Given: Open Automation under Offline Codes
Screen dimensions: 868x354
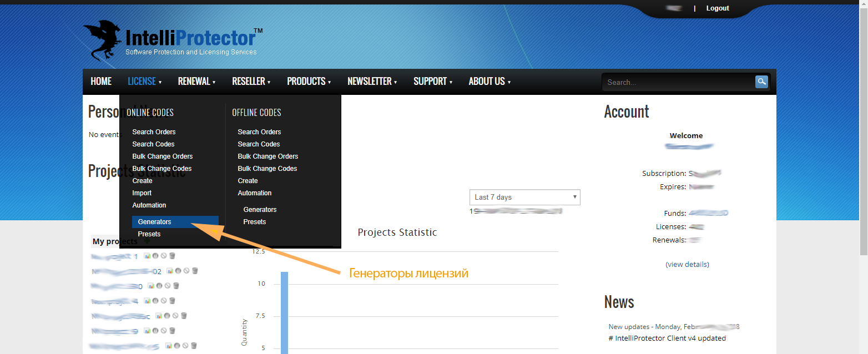Looking at the screenshot, I should click(255, 193).
